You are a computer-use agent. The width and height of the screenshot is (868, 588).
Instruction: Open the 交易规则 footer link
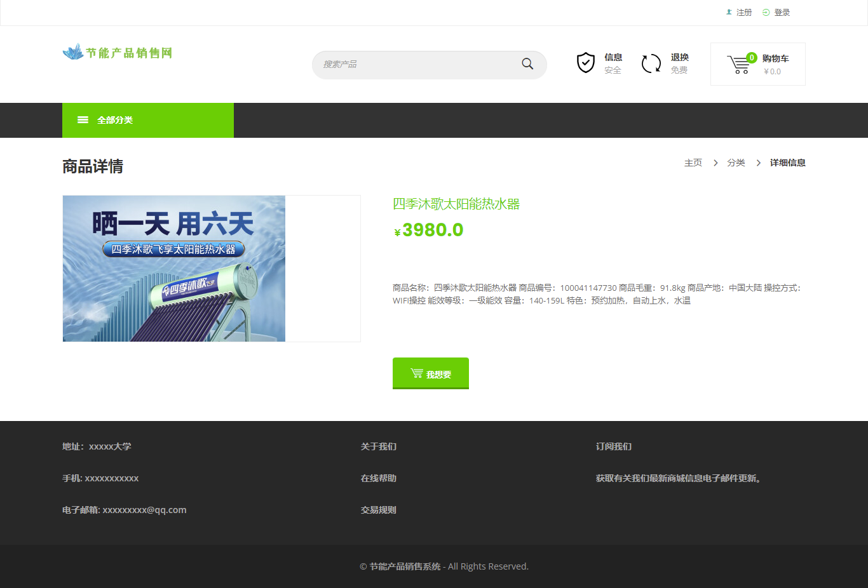point(379,510)
